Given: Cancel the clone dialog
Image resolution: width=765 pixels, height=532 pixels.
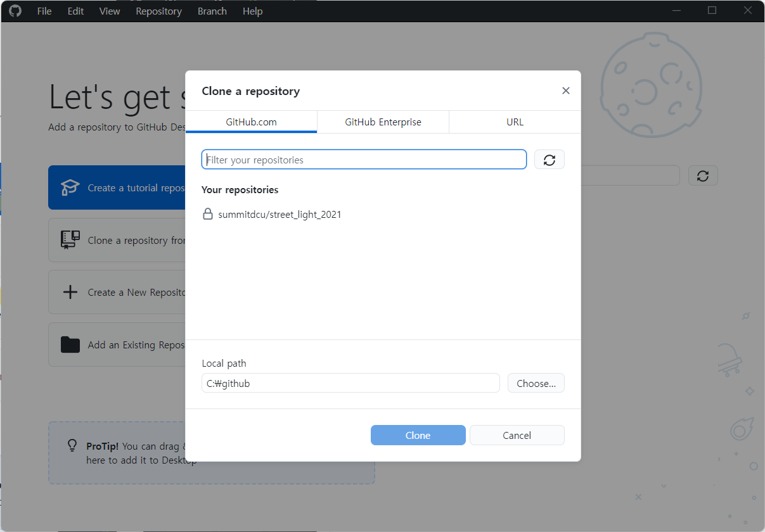Looking at the screenshot, I should 517,435.
